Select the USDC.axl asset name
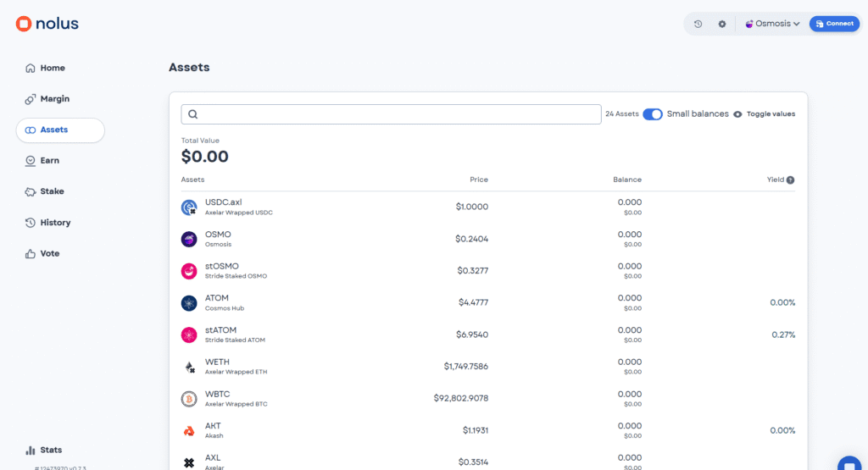868x470 pixels. pyautogui.click(x=223, y=202)
